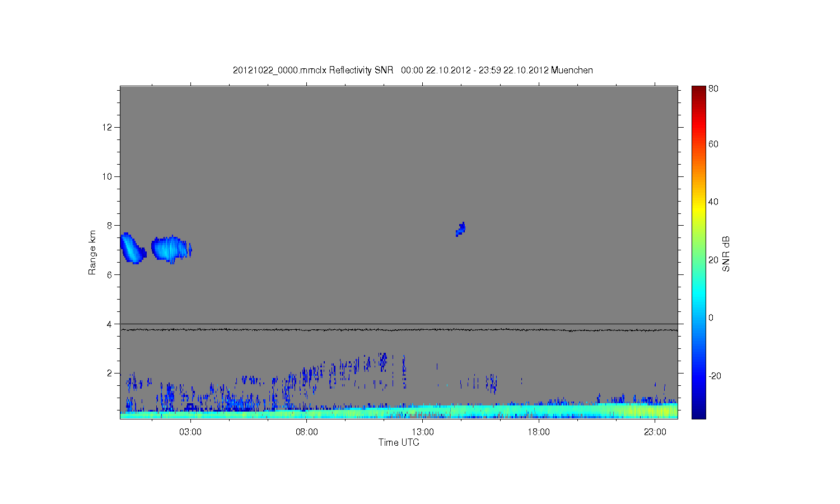Click the -20 colorbar tick value
840x504 pixels.
click(x=715, y=376)
